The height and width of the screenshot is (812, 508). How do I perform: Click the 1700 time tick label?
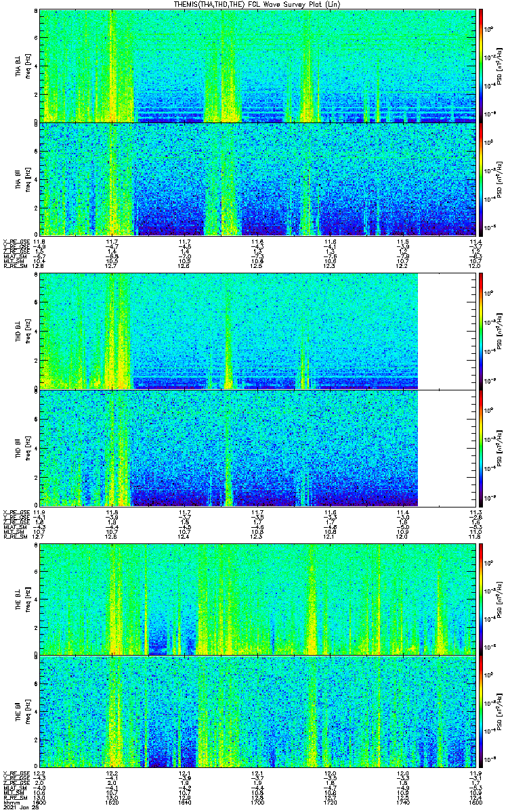[259, 801]
